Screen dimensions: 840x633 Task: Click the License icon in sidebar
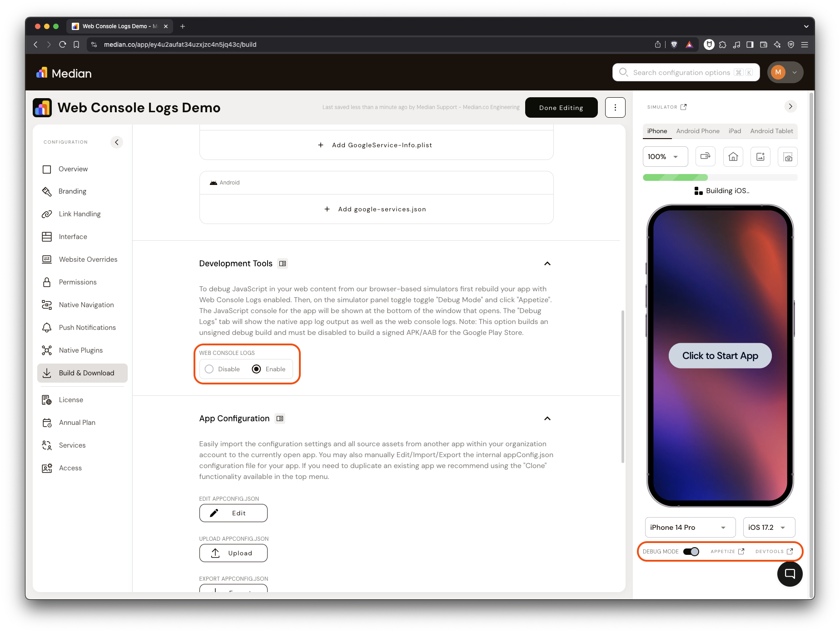(47, 400)
